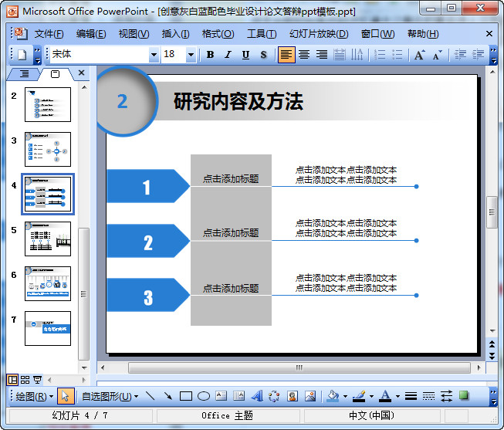Increase indent level
504x430 pixels.
pyautogui.click(x=478, y=55)
